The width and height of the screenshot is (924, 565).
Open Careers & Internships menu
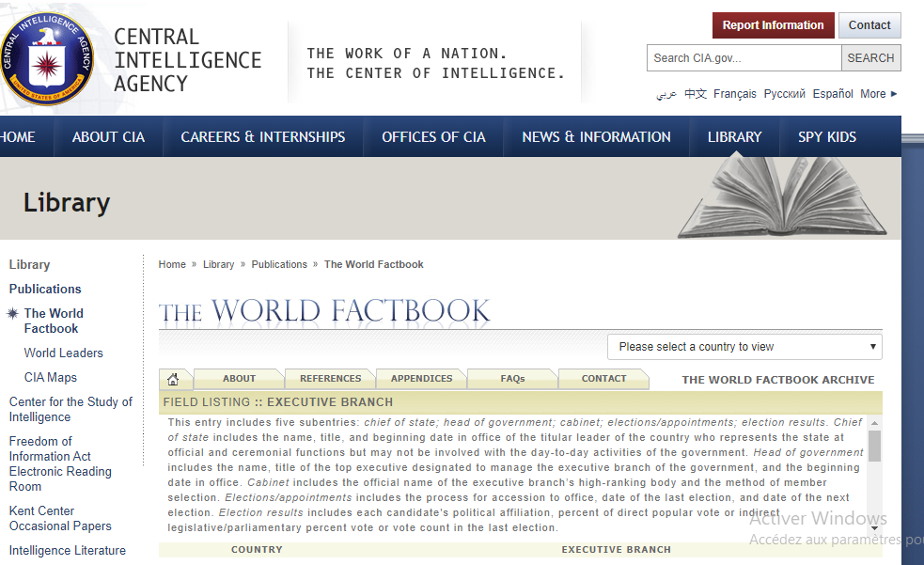click(262, 137)
